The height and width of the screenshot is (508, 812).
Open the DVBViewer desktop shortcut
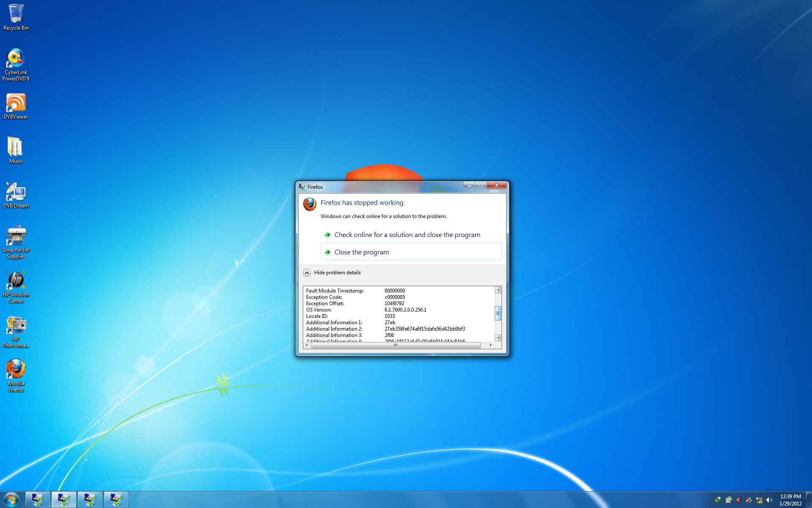tap(16, 107)
